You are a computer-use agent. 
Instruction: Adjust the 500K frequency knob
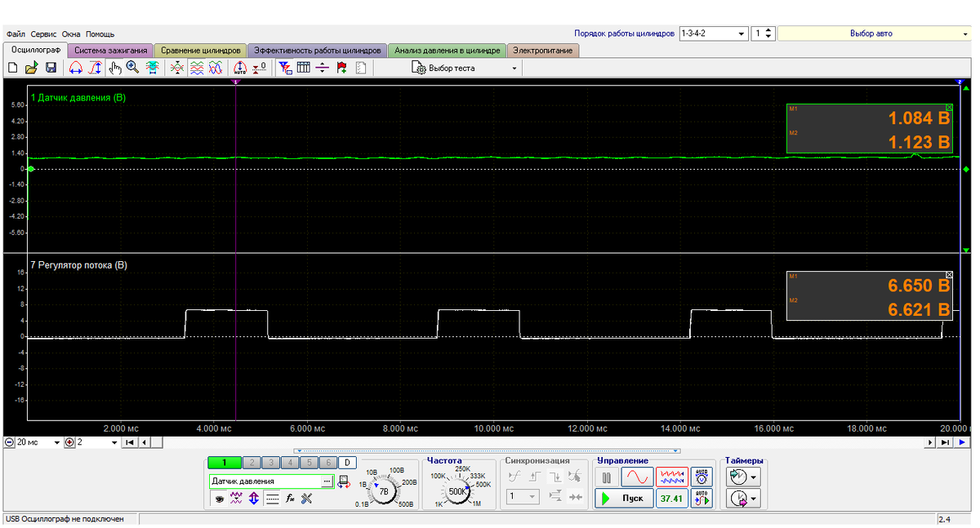[457, 491]
